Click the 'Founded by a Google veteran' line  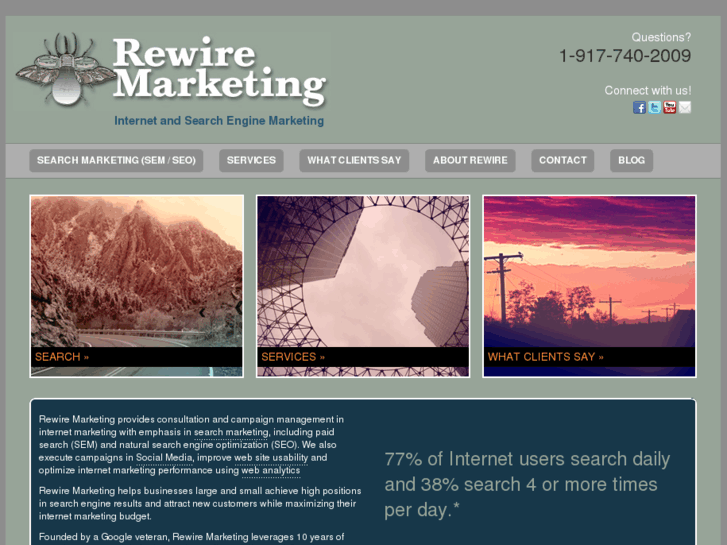[191, 537]
